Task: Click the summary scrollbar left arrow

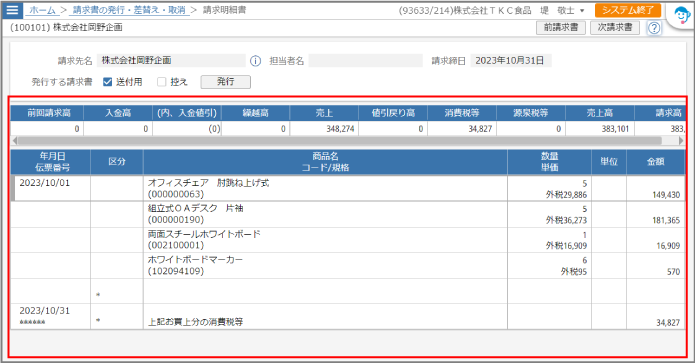Action: point(15,141)
